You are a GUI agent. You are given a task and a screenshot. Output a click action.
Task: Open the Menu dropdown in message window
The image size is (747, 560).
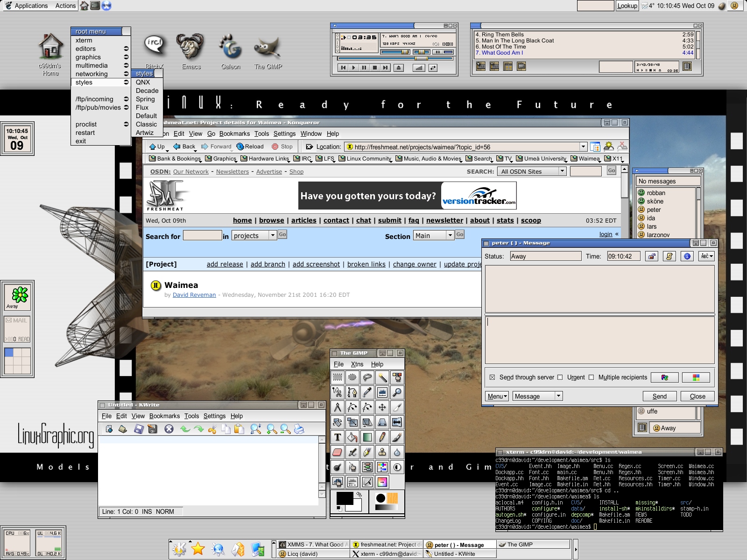click(497, 396)
